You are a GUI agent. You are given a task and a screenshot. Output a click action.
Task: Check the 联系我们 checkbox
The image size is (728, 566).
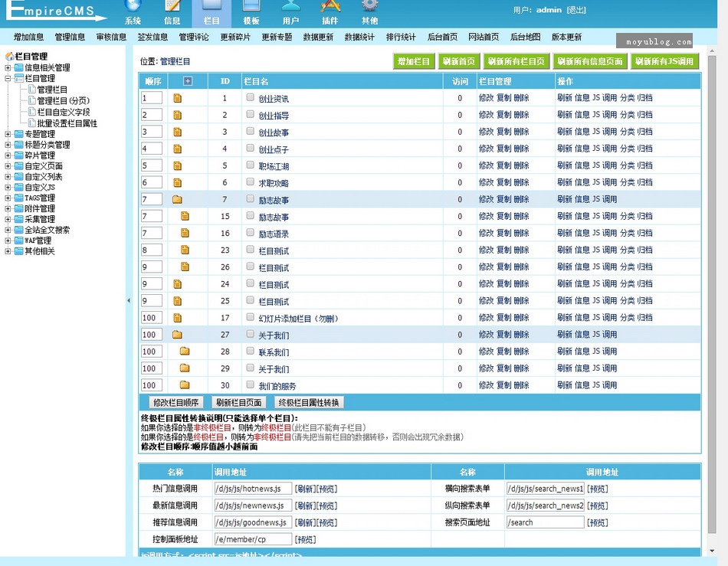(251, 351)
